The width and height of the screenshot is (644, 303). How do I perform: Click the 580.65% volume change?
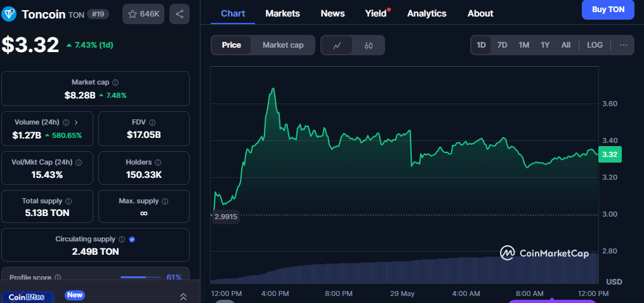pos(63,135)
